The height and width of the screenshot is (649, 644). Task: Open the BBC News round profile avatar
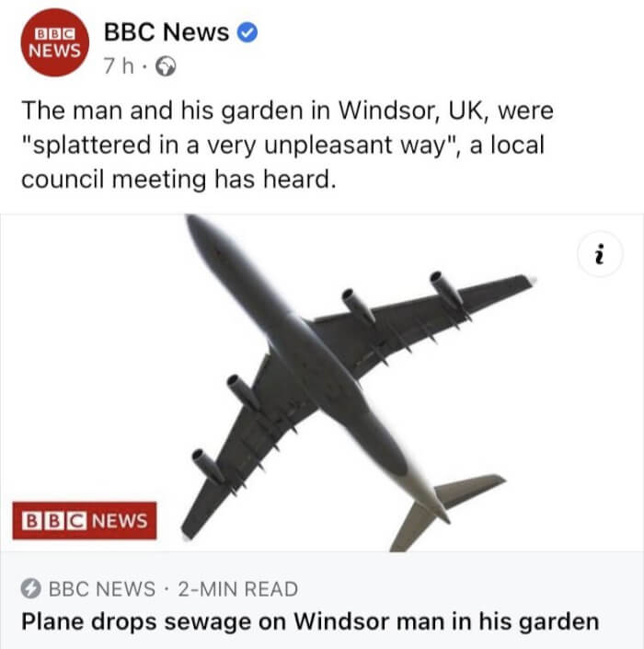tap(54, 42)
